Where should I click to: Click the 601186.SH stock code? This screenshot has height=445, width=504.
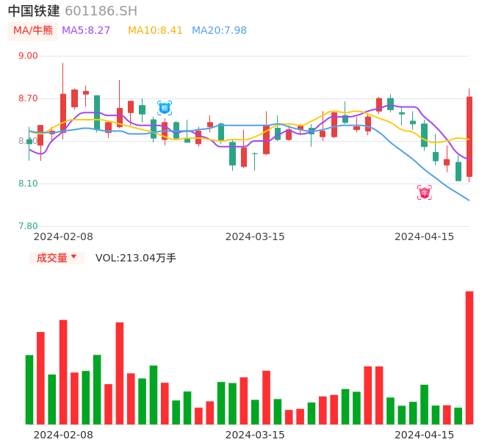(101, 11)
